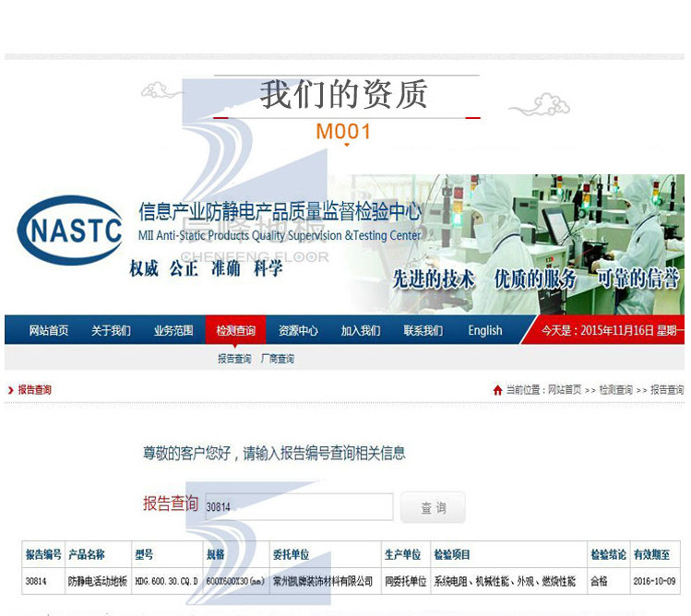Click the 尊敬的客户您好 instruction text

[274, 453]
